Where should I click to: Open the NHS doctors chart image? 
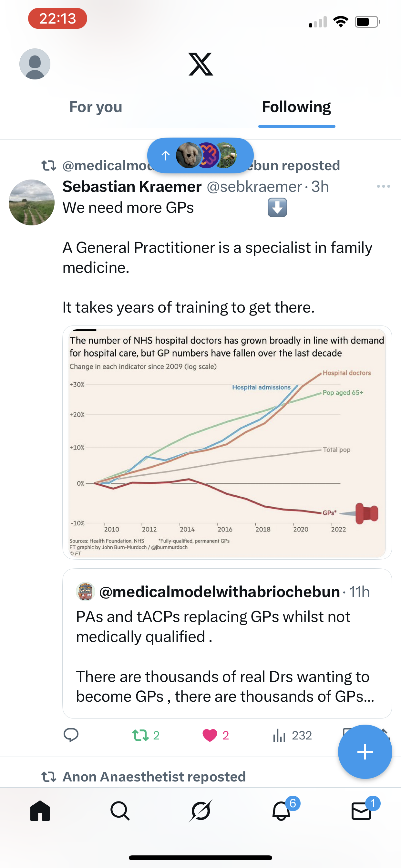(227, 442)
